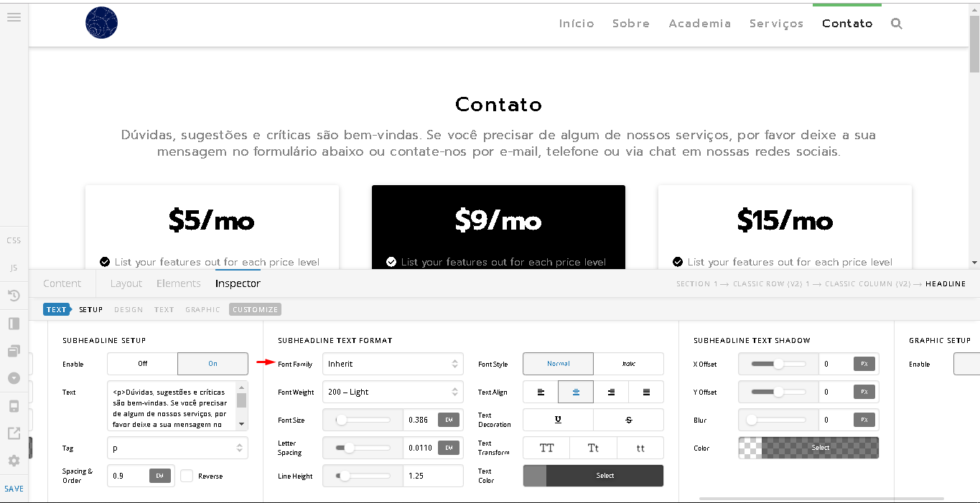Apply strikethrough text decoration
This screenshot has height=503, width=980.
629,420
